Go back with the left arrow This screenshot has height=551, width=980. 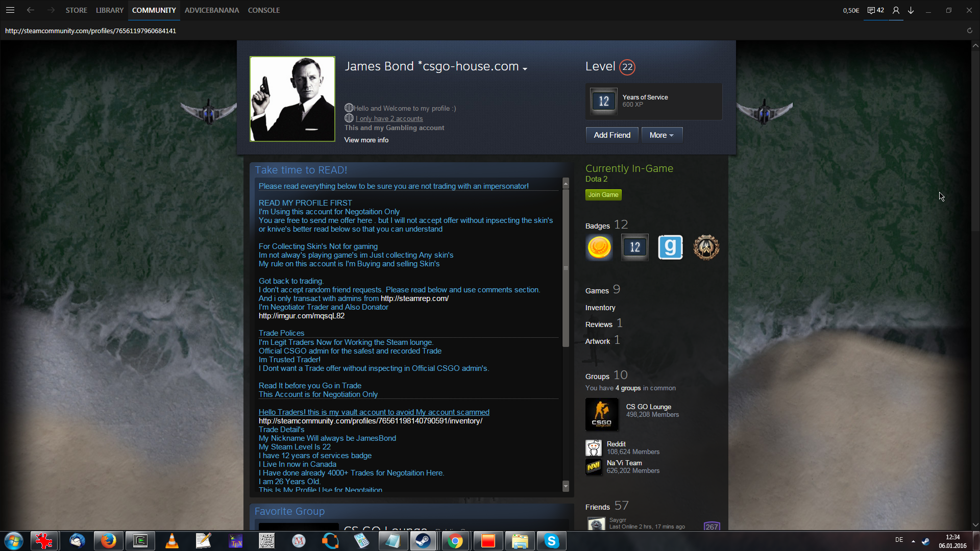(31, 10)
